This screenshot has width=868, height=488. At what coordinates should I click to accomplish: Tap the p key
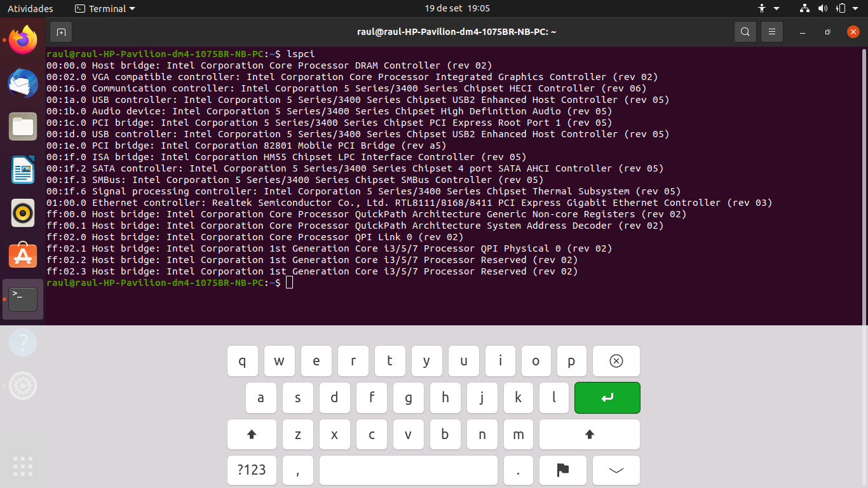pos(571,361)
